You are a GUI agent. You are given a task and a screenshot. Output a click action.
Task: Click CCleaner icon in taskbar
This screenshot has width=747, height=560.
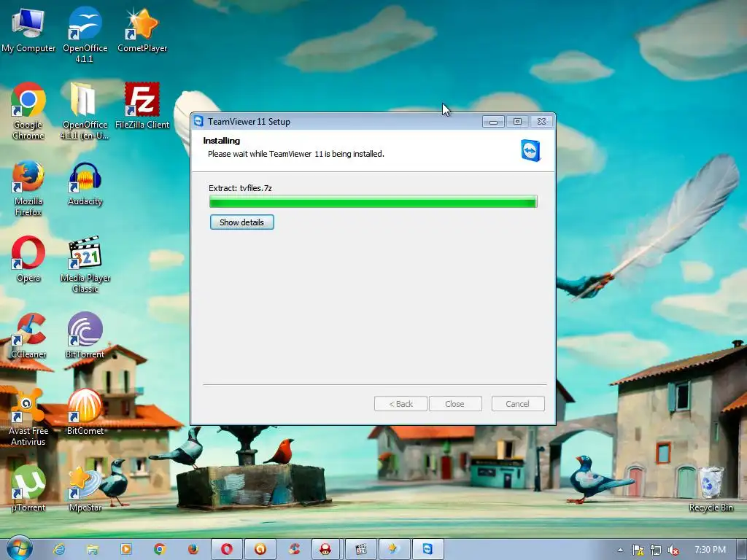[294, 550]
